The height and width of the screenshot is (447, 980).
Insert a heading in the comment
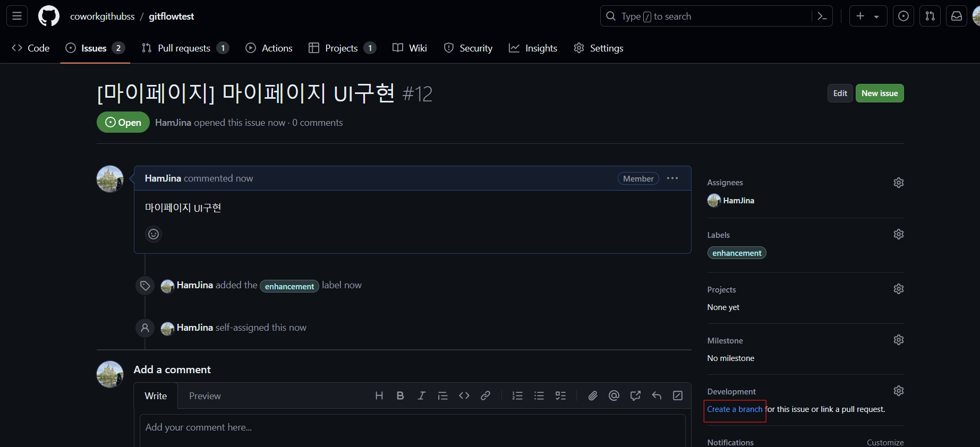point(379,396)
